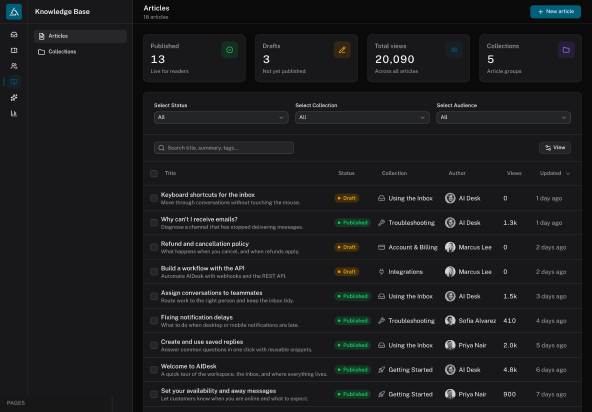
Task: Expand the Select Status dropdown
Action: pyautogui.click(x=221, y=117)
